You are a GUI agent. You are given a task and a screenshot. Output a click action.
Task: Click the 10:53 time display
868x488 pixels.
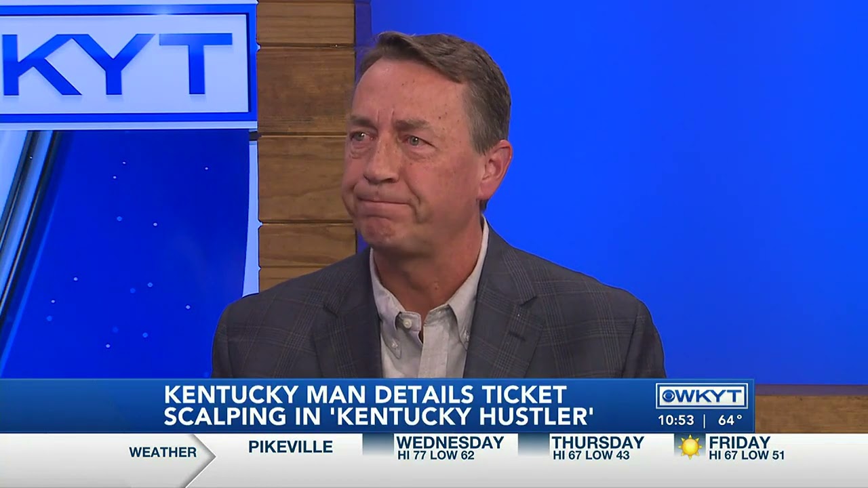(x=676, y=420)
